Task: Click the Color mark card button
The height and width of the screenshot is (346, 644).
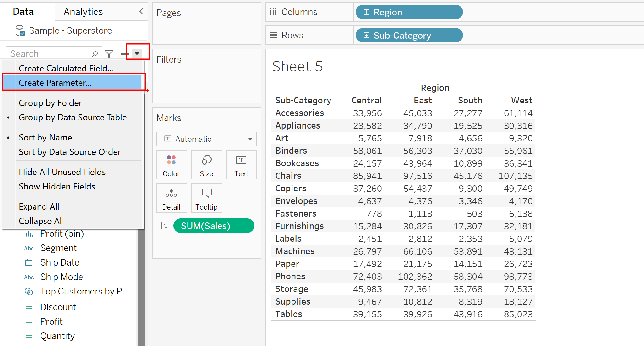Action: 172,165
